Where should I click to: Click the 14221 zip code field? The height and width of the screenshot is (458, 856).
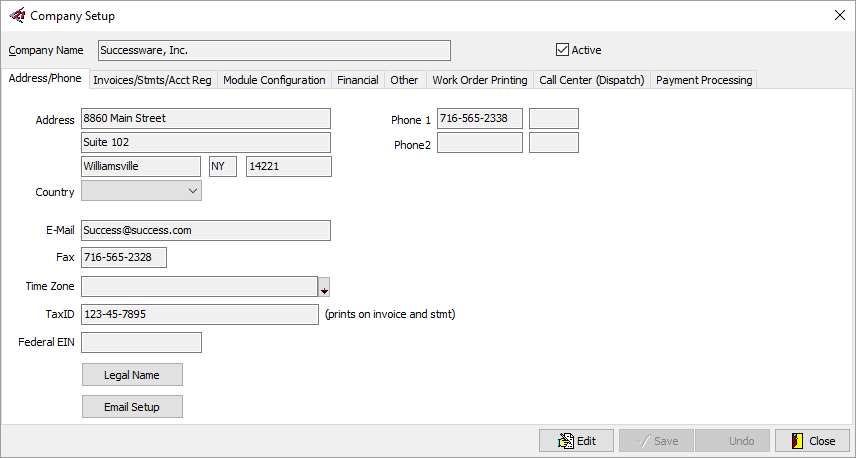[289, 166]
